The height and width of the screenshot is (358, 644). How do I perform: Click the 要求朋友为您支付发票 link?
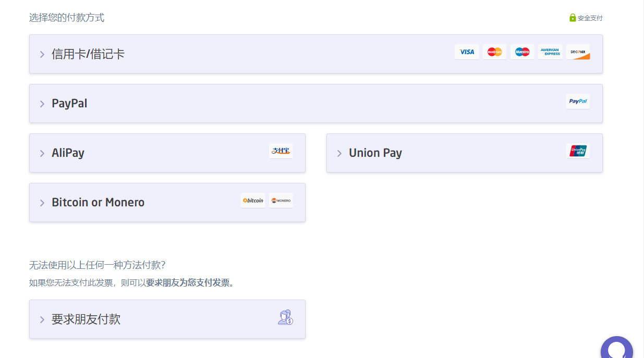pos(190,283)
